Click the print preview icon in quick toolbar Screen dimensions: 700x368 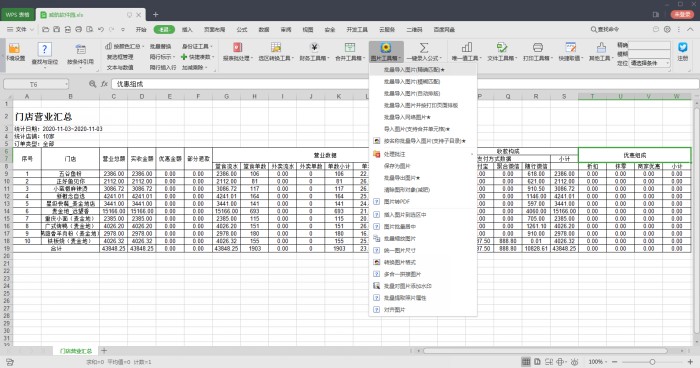coord(90,29)
